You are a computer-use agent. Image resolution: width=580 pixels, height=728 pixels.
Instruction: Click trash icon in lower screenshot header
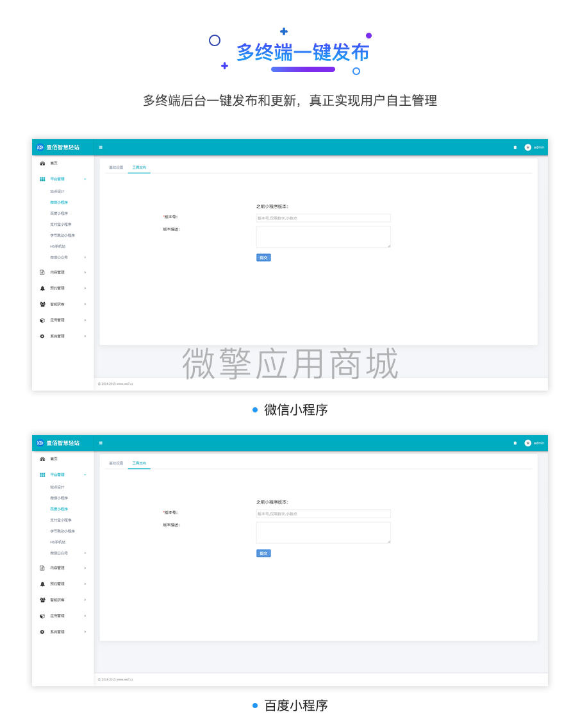pyautogui.click(x=515, y=443)
